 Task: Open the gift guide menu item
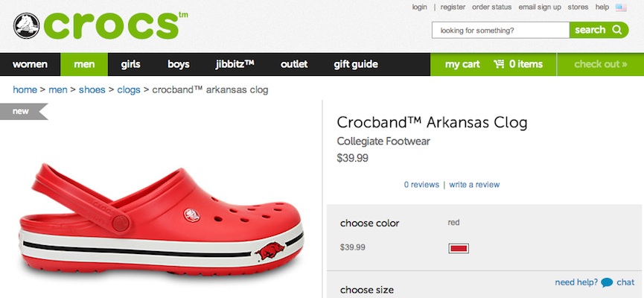point(356,64)
